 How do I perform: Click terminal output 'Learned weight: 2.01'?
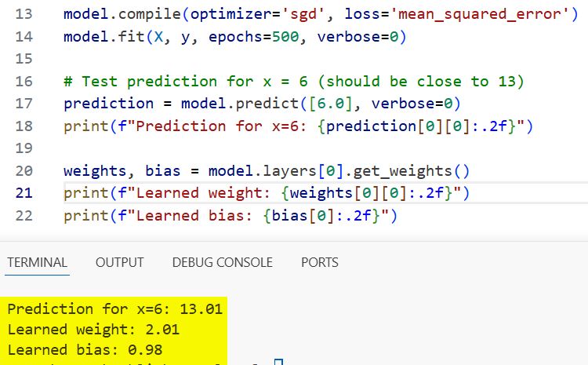93,330
